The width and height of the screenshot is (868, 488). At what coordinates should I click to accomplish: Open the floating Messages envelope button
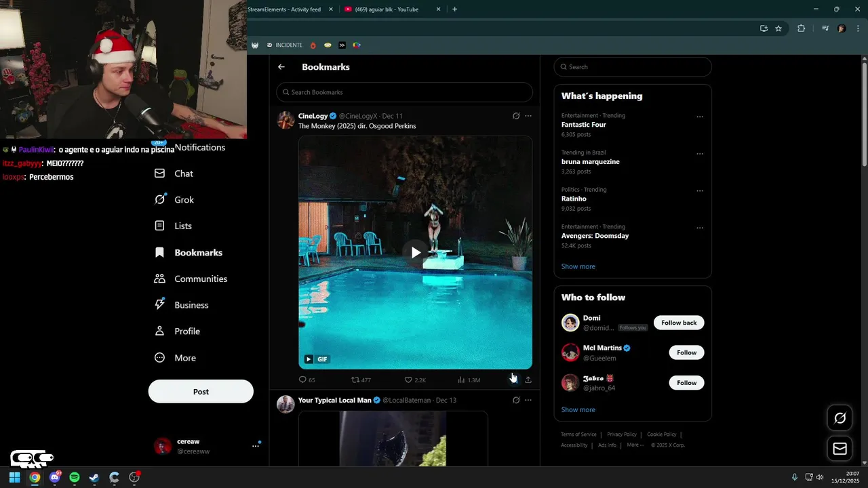[840, 449]
